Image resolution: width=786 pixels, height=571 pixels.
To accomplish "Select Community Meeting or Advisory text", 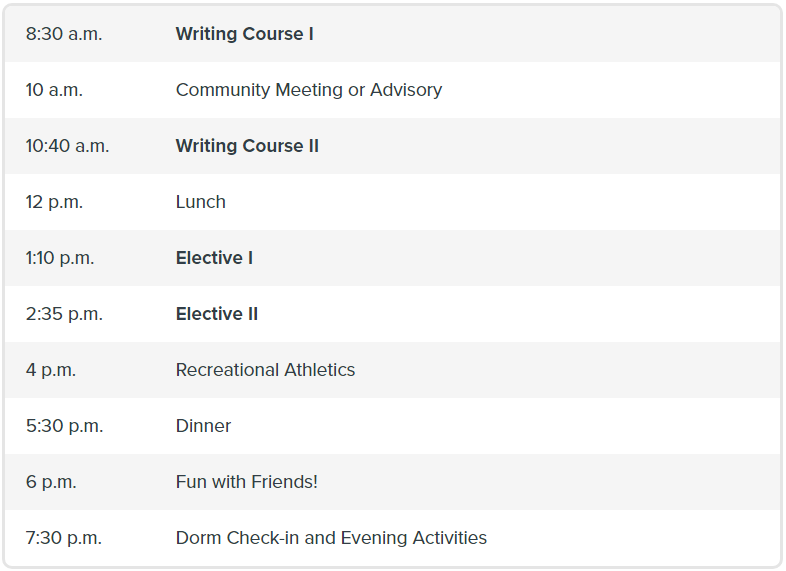I will click(309, 90).
